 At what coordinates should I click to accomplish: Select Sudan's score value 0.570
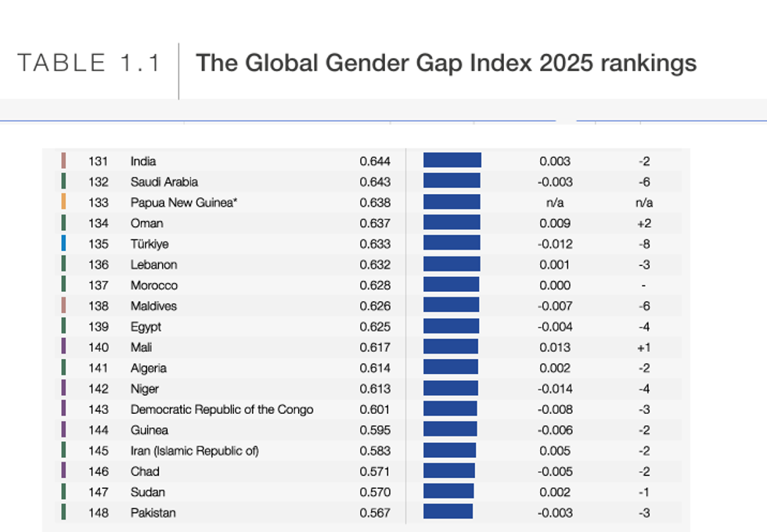375,492
